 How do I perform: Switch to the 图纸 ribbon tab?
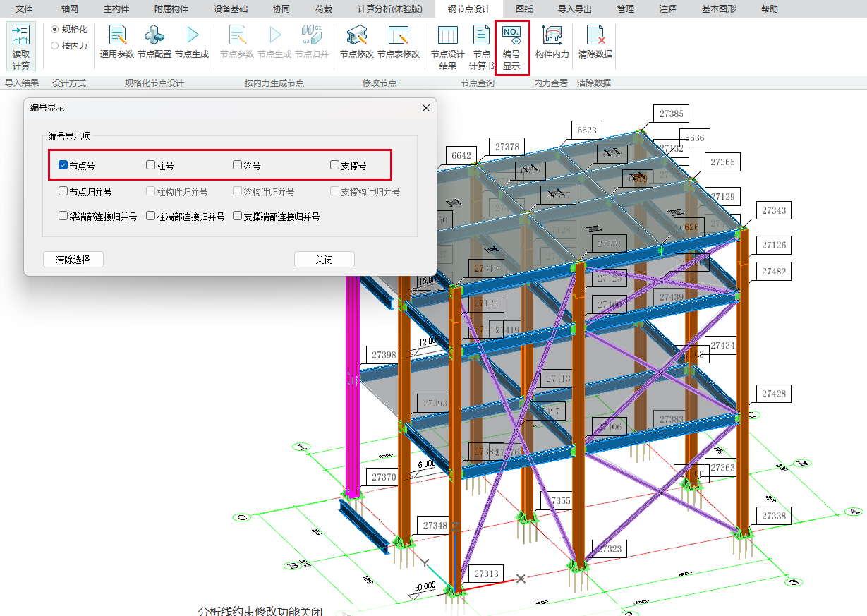pyautogui.click(x=524, y=9)
